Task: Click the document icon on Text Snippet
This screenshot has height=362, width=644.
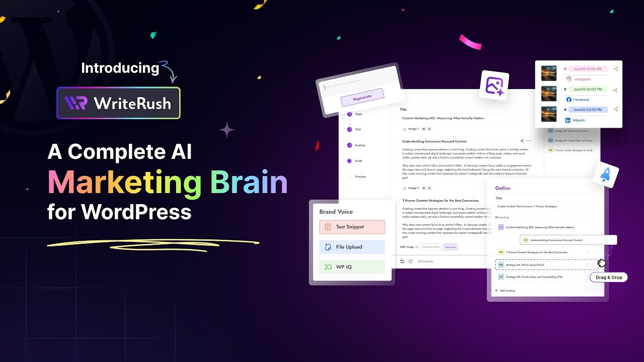Action: coord(328,227)
